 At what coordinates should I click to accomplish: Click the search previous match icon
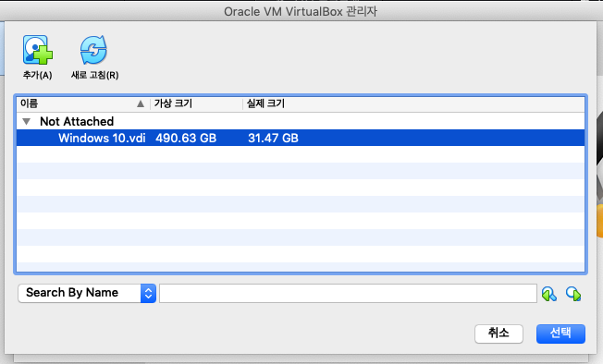[548, 294]
